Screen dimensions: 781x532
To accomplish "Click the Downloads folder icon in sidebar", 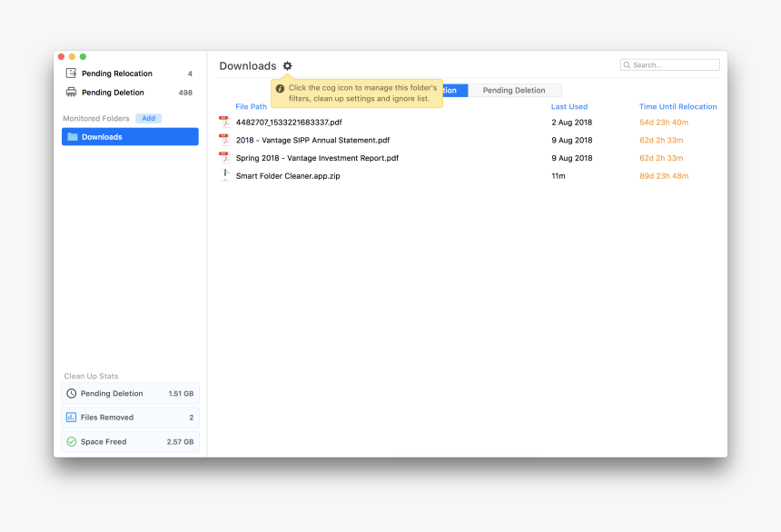I will pos(73,137).
